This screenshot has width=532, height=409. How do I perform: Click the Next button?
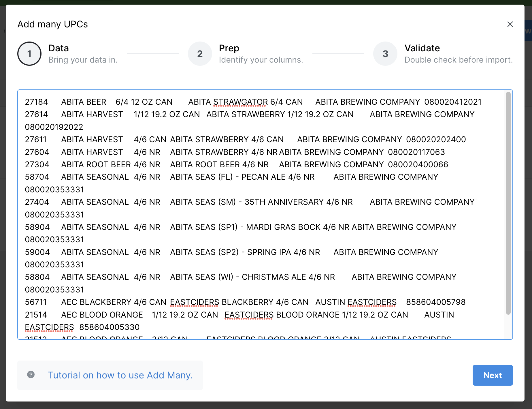pyautogui.click(x=493, y=375)
